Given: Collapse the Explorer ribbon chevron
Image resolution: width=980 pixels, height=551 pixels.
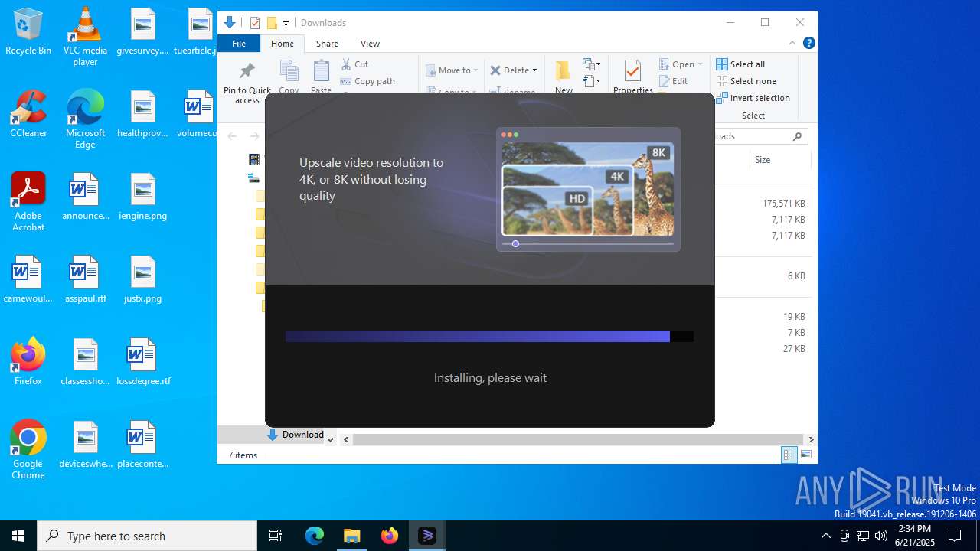Looking at the screenshot, I should (x=792, y=44).
